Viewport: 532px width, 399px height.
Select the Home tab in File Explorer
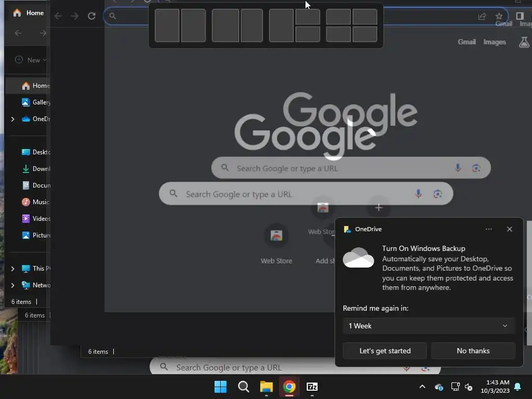[x=29, y=13]
